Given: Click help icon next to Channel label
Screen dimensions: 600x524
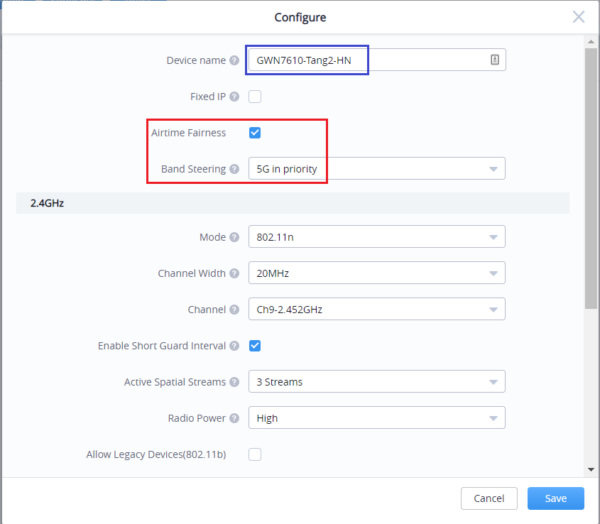Looking at the screenshot, I should [234, 310].
